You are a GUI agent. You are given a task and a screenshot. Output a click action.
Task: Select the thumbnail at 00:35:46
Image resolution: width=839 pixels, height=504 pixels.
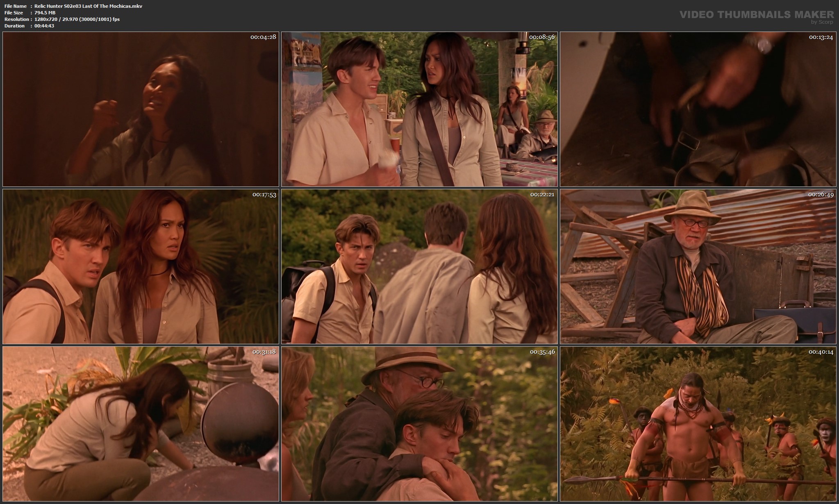(x=419, y=424)
